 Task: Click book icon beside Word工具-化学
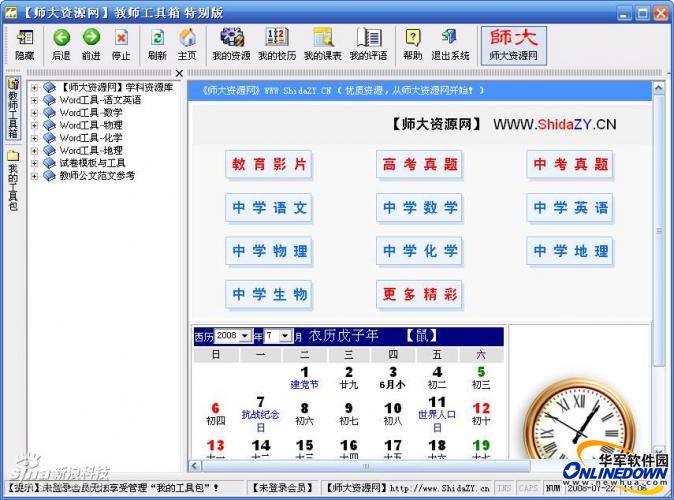coord(49,138)
